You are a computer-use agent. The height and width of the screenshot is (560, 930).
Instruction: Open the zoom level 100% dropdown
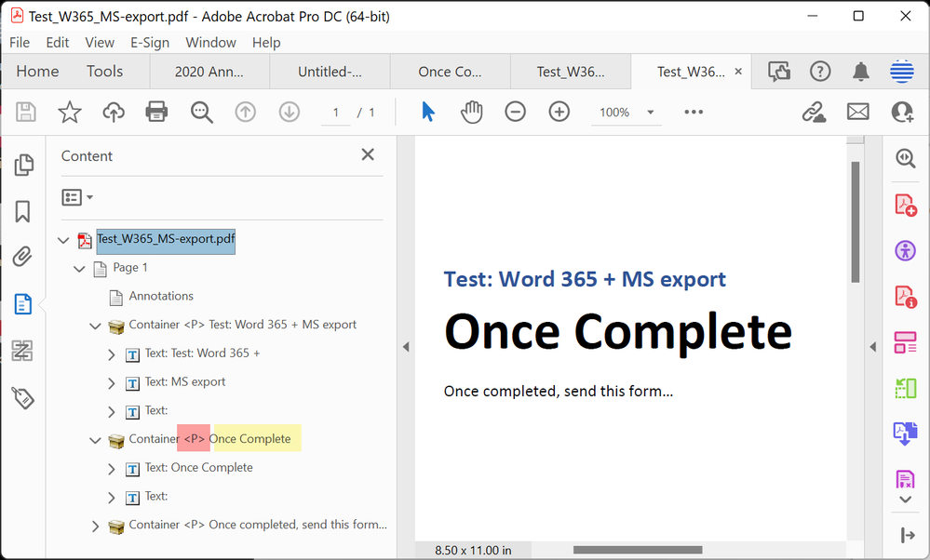point(650,112)
